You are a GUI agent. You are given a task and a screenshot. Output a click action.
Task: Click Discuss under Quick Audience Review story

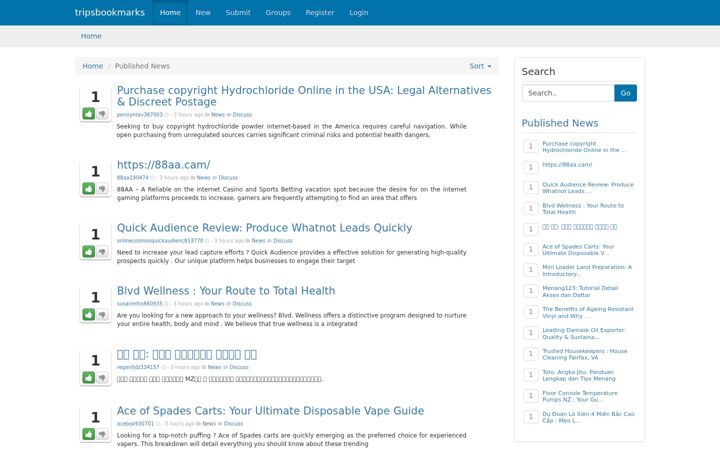coord(283,241)
